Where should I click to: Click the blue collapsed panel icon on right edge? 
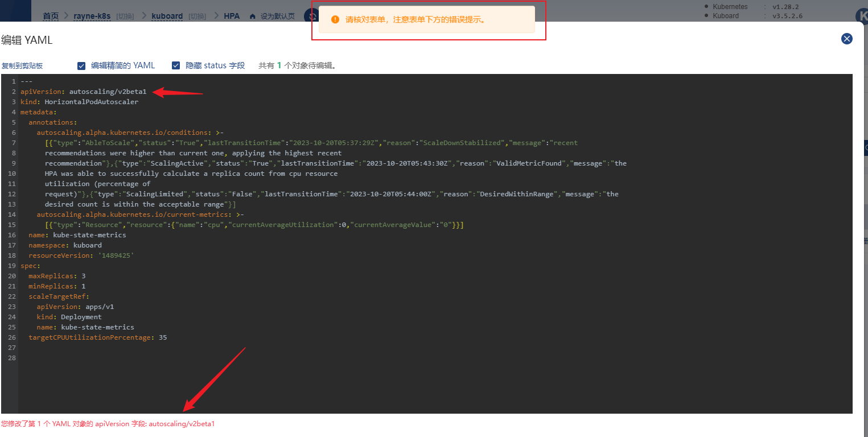click(x=865, y=147)
